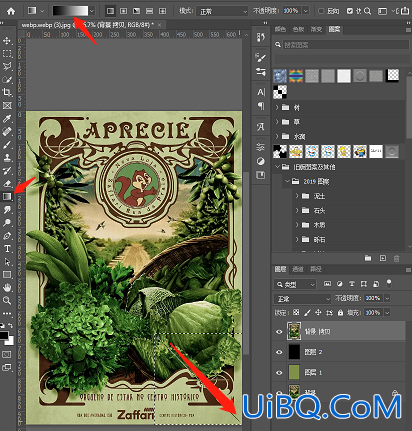Viewport: 412px width, 431px height.
Task: Select the Brush tool
Action: tap(7, 145)
